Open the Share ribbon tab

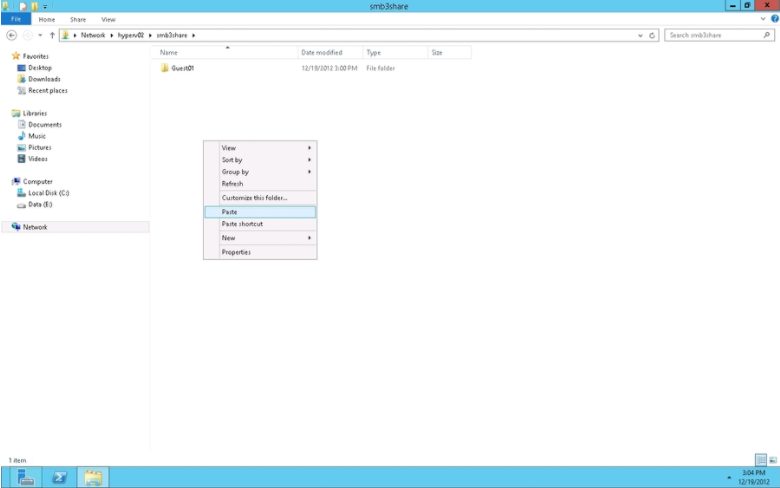[x=78, y=19]
